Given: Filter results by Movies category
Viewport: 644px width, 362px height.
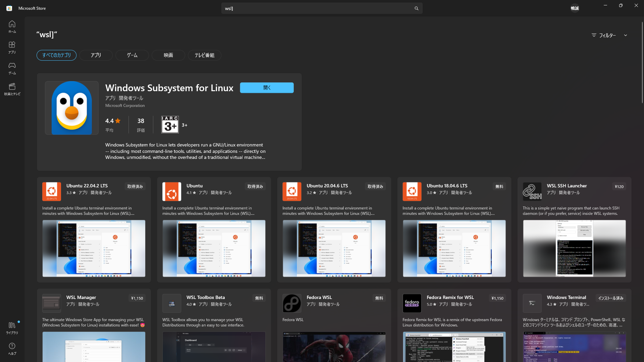Looking at the screenshot, I should [168, 55].
